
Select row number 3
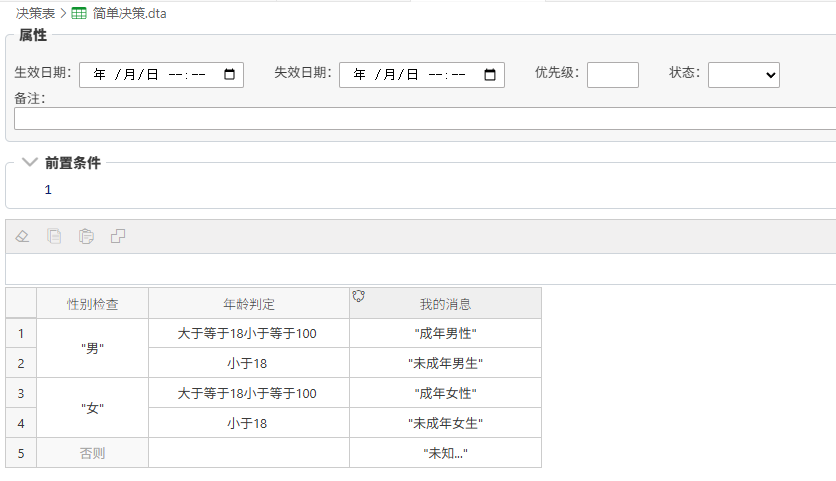point(21,393)
